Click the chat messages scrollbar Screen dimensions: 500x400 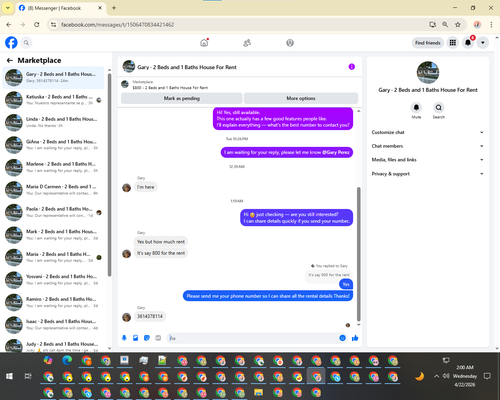click(359, 253)
